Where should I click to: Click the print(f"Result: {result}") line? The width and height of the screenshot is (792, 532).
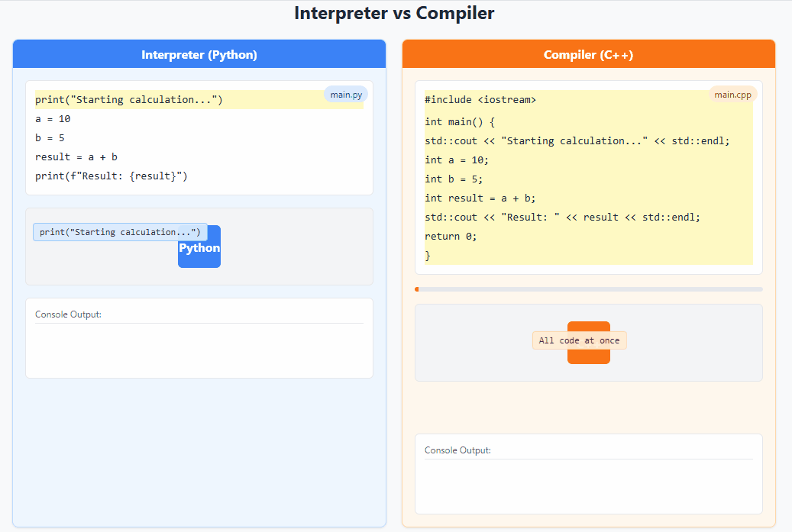pyautogui.click(x=199, y=176)
